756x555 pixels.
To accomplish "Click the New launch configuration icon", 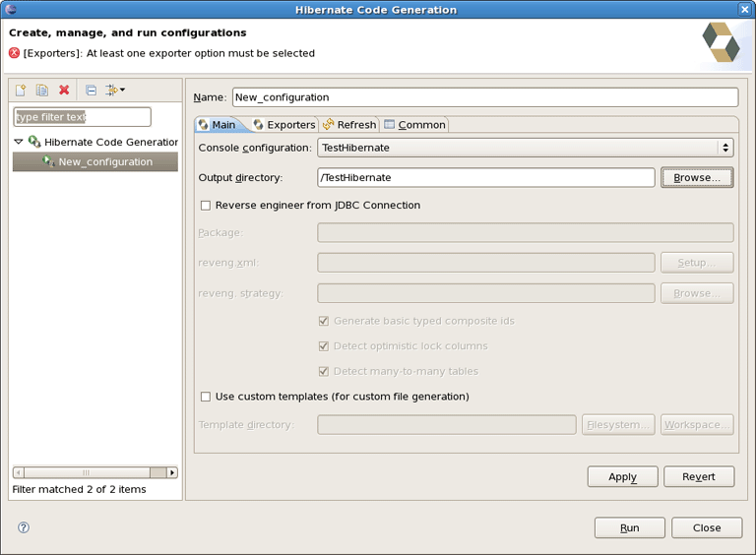I will coord(21,91).
